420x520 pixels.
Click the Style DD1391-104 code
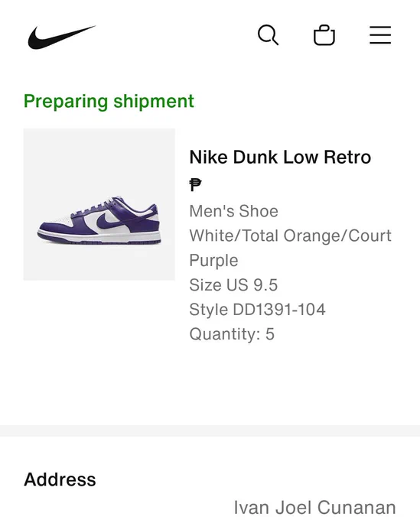[x=257, y=310]
